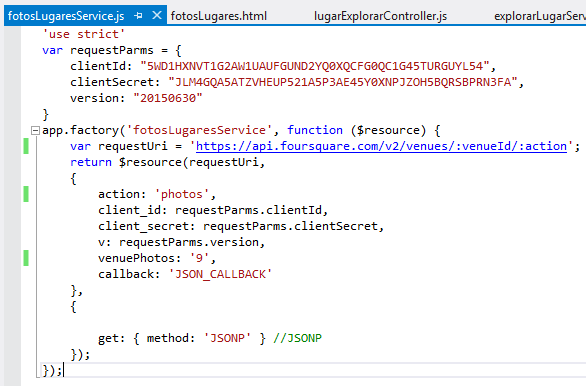Click the venuePhotos: '9' line
586x386 pixels.
[x=157, y=258]
